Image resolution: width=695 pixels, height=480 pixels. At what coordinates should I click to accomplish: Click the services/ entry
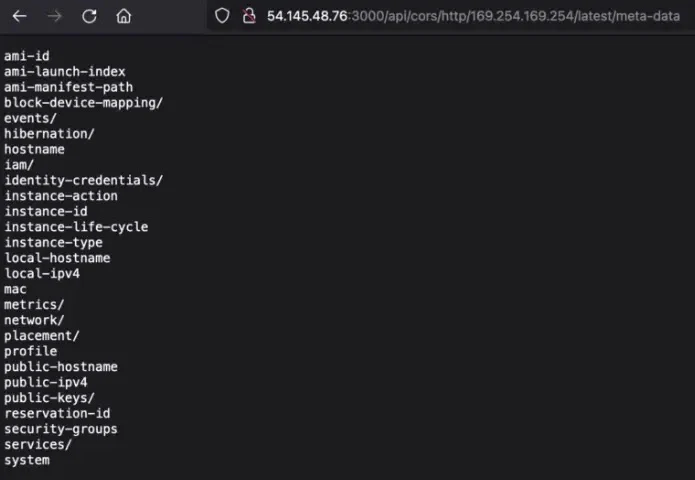coord(38,444)
